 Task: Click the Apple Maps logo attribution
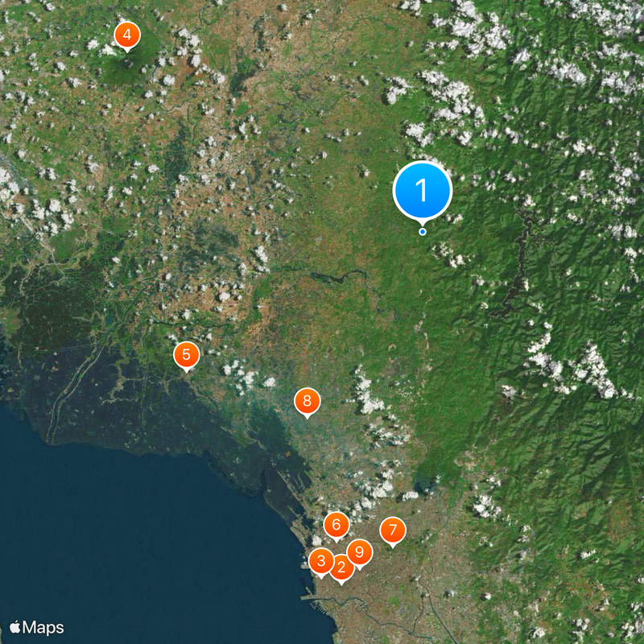click(36, 627)
